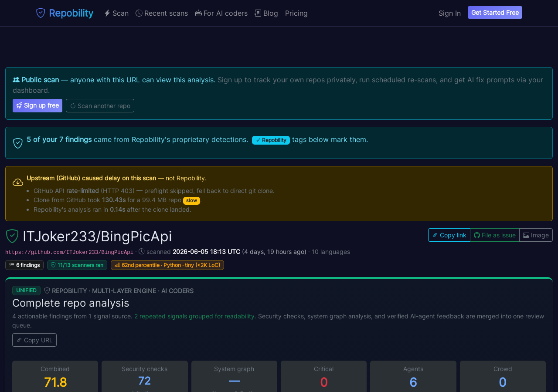Open the Recent scans menu item
Image resolution: width=558 pixels, height=392 pixels.
(162, 13)
